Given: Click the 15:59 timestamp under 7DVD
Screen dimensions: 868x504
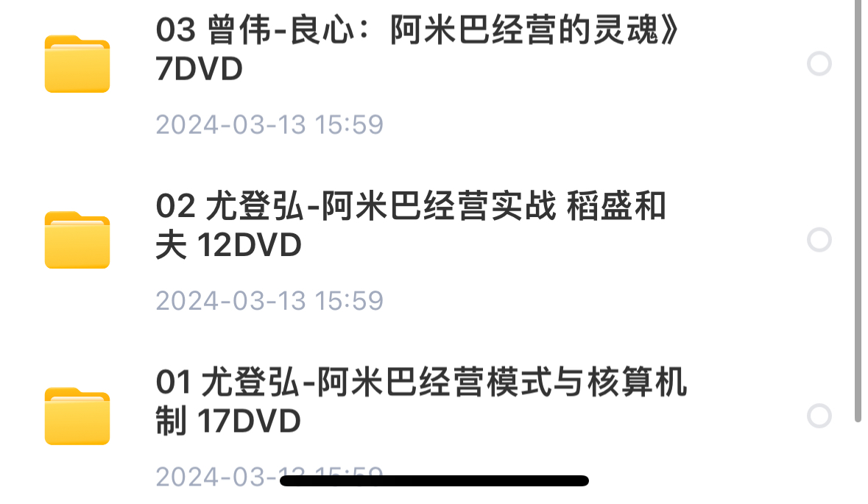Looking at the screenshot, I should [x=349, y=124].
